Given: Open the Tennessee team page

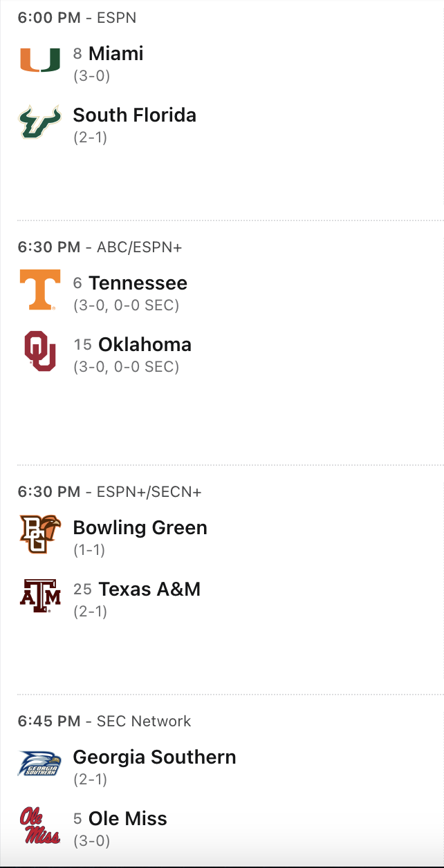Looking at the screenshot, I should click(x=138, y=283).
